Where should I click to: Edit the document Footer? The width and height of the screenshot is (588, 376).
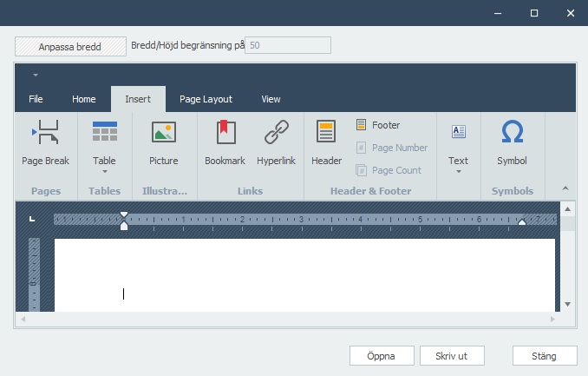(378, 125)
